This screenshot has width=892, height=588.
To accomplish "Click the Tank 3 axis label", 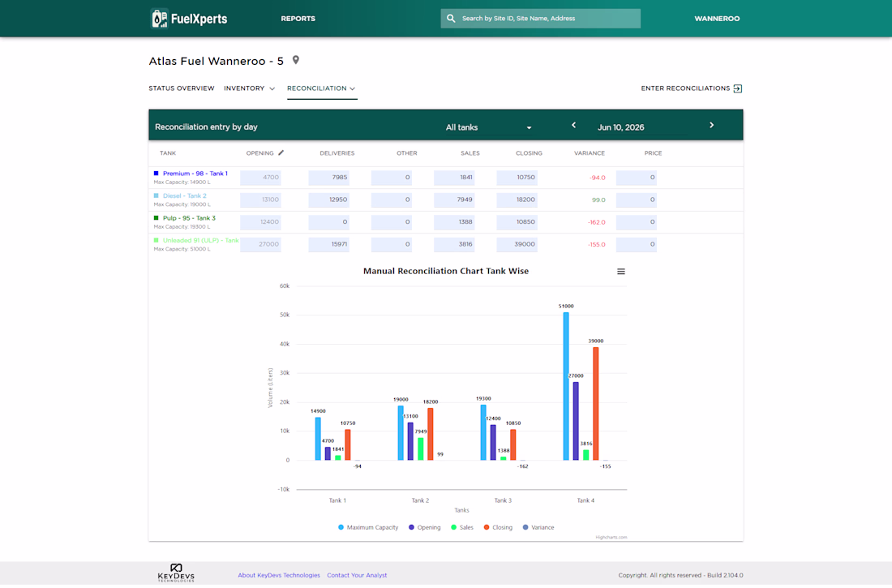I will tap(503, 501).
